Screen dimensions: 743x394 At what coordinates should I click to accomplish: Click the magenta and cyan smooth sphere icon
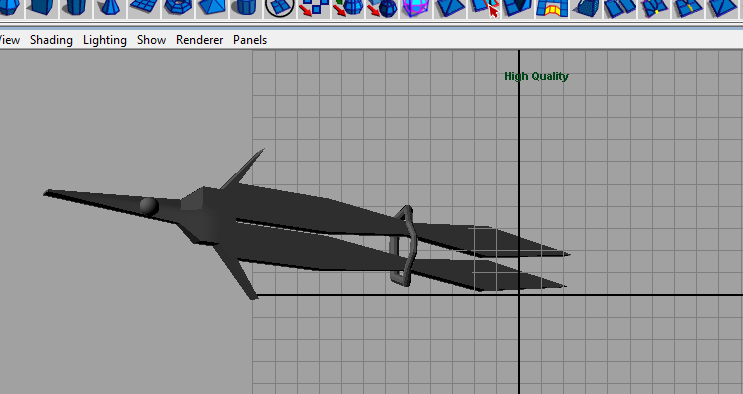click(x=416, y=8)
